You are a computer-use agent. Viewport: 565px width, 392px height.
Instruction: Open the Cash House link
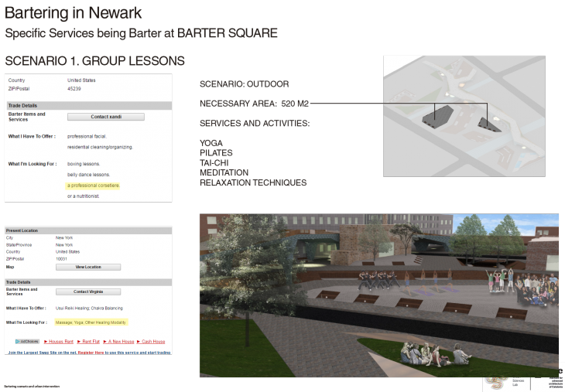coord(151,341)
